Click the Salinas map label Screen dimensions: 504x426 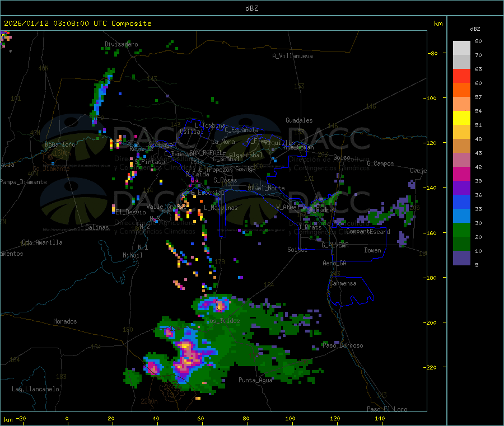pos(97,227)
